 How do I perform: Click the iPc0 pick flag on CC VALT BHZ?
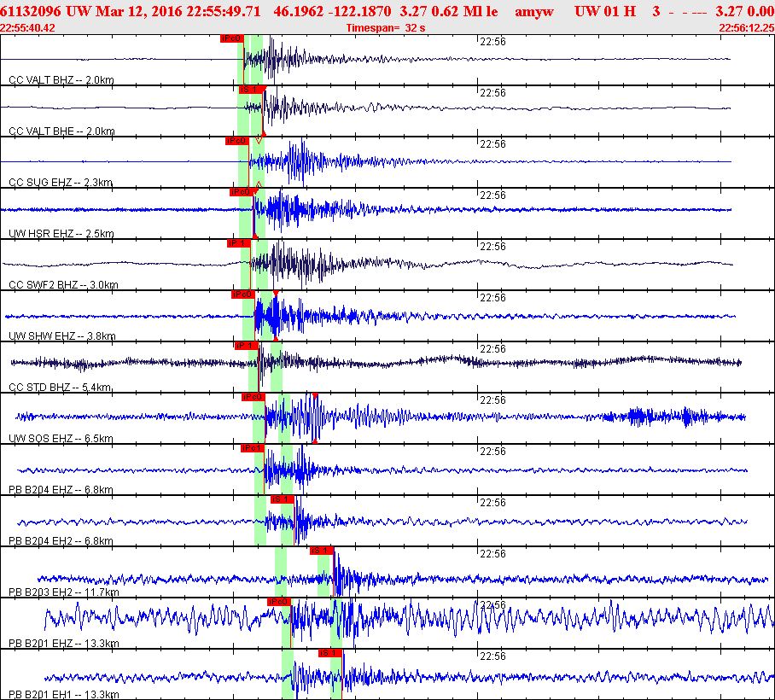click(230, 38)
